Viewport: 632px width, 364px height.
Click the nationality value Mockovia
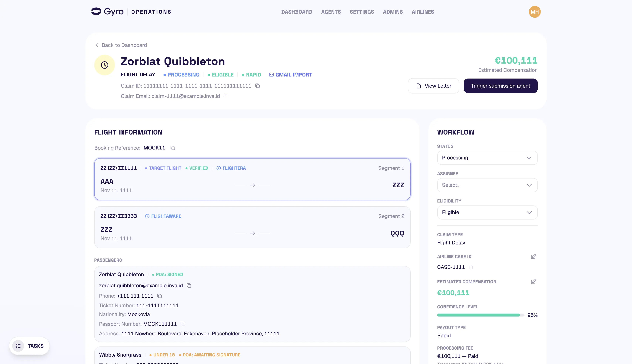pos(138,314)
